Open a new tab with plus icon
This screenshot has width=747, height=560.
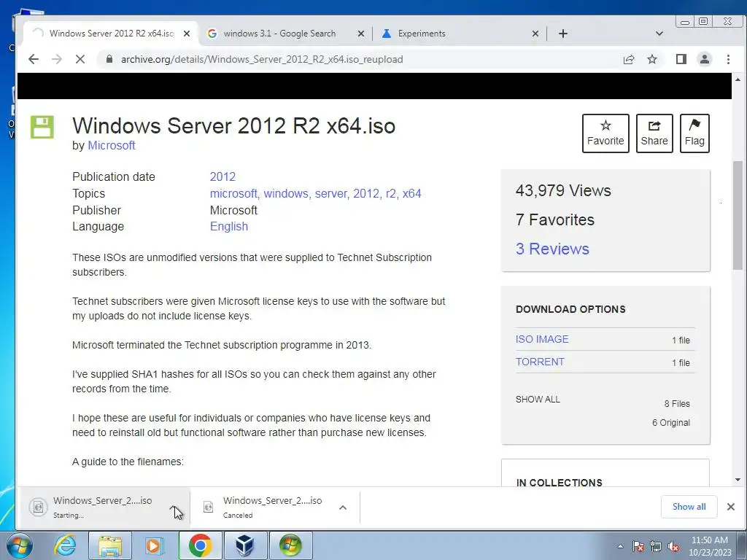[563, 34]
